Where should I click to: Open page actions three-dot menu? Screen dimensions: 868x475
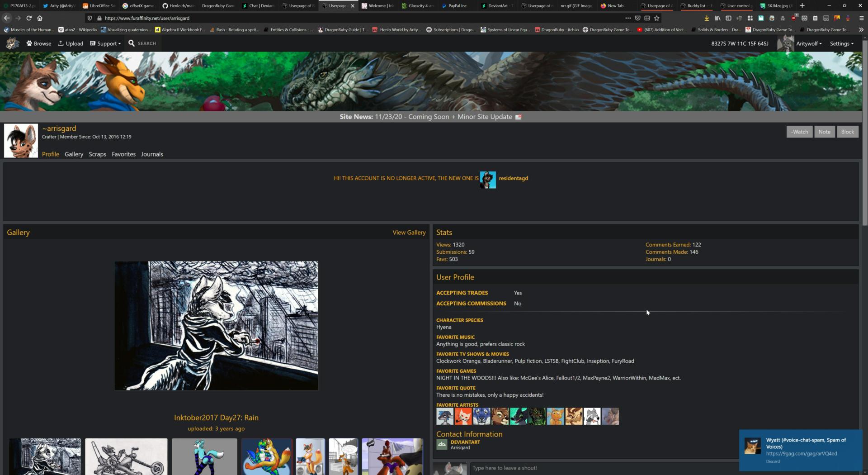click(x=628, y=18)
